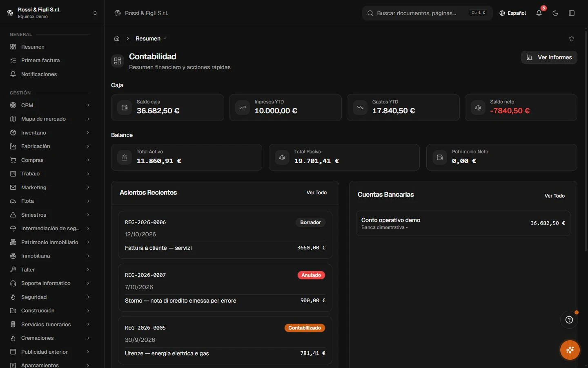
Task: Open the notifications bell icon
Action: (x=539, y=13)
